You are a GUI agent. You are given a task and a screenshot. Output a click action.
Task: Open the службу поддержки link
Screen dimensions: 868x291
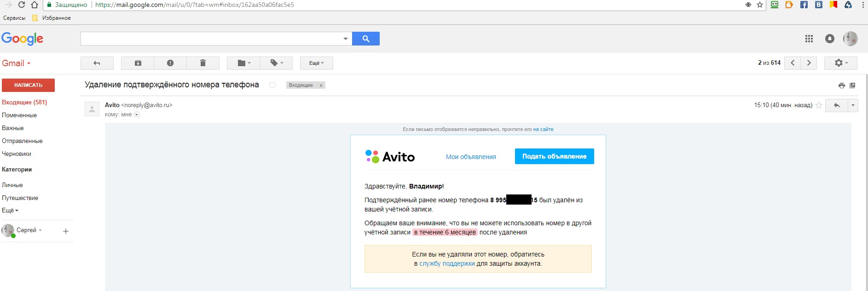coord(447,263)
